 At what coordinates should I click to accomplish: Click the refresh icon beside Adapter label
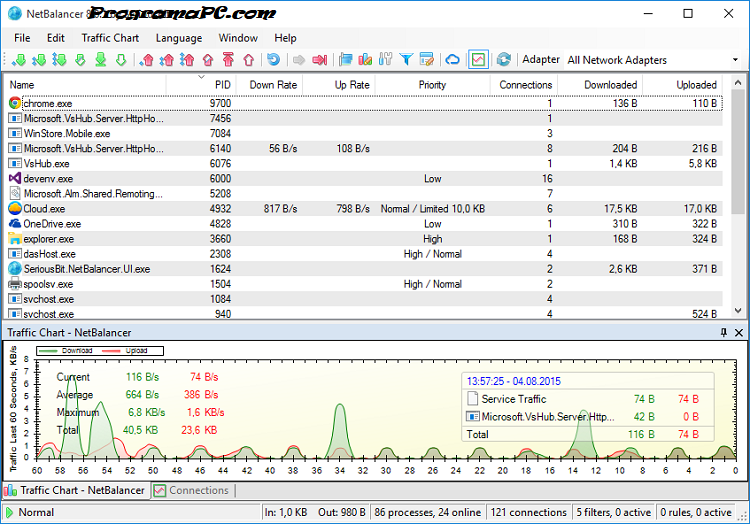pyautogui.click(x=504, y=60)
